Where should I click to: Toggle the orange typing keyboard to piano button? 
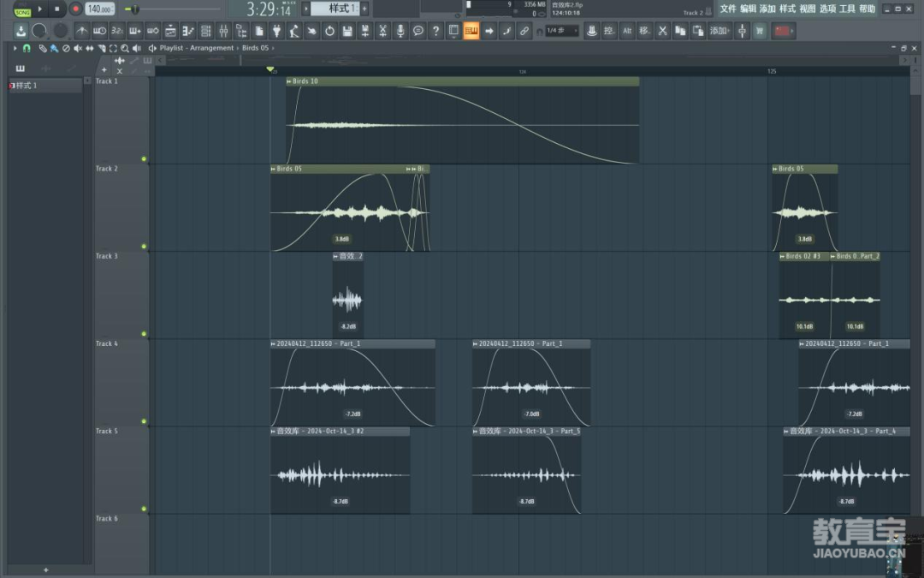coord(471,31)
